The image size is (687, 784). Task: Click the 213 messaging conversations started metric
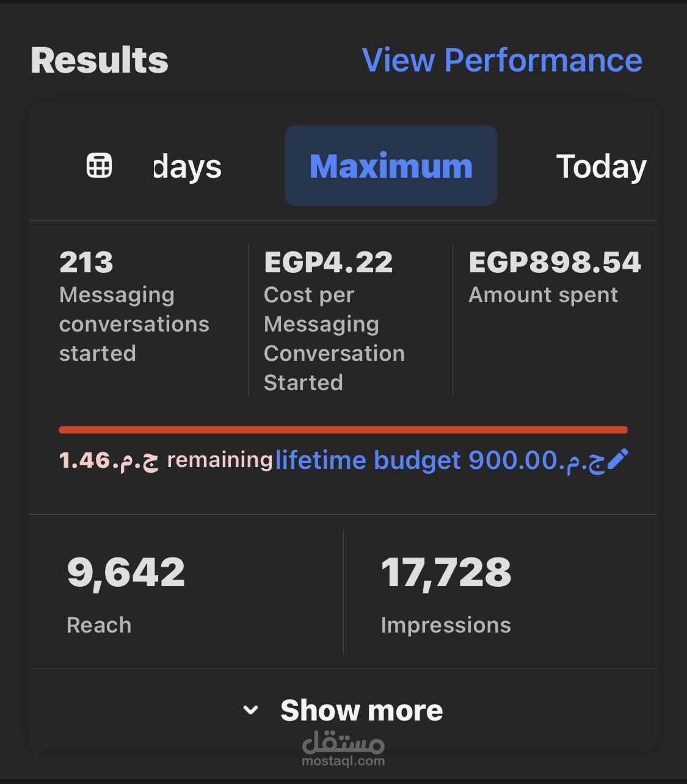[86, 263]
